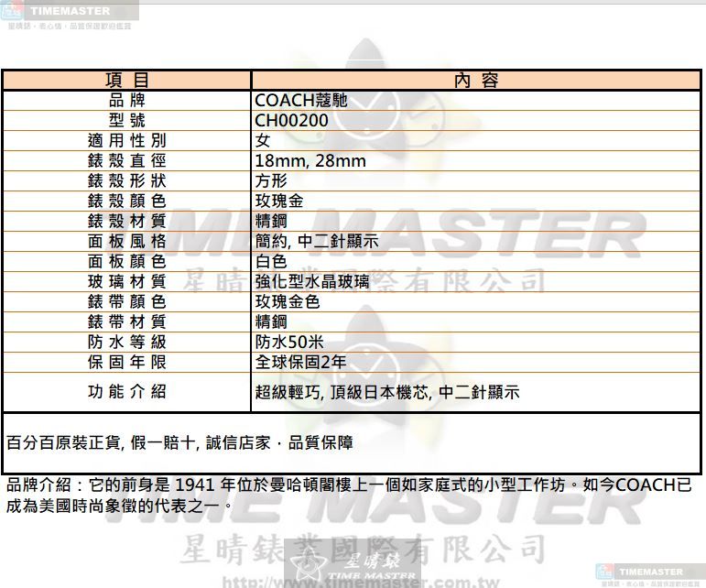The image size is (706, 588).
Task: Click the line 成為美國時尚象徵的代表之一
Action: tap(119, 506)
